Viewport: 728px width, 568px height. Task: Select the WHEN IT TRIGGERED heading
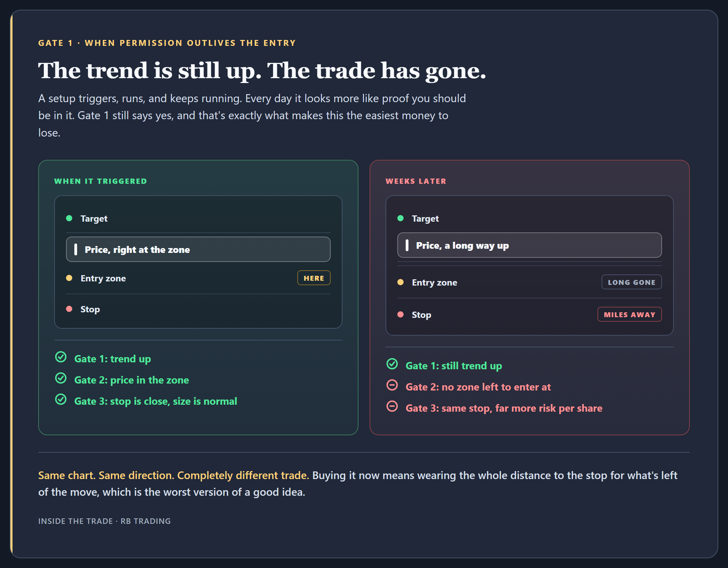tap(101, 181)
